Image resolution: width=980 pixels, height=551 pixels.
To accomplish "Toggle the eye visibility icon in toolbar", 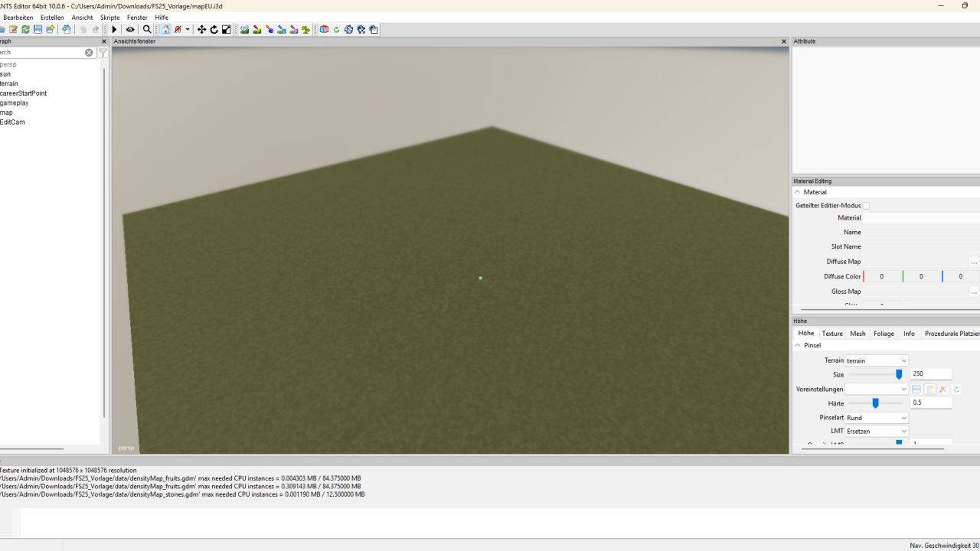I will [x=130, y=30].
